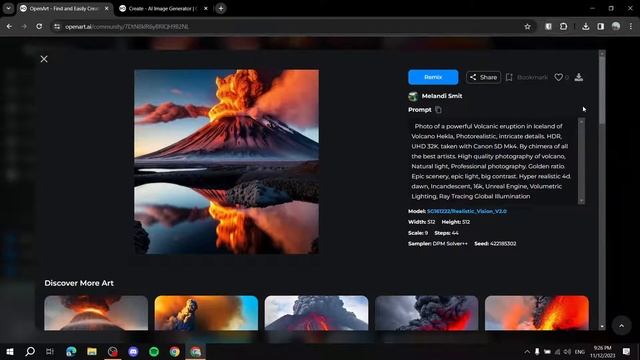640x360 pixels.
Task: Open the browser downloads icon
Action: (586, 27)
